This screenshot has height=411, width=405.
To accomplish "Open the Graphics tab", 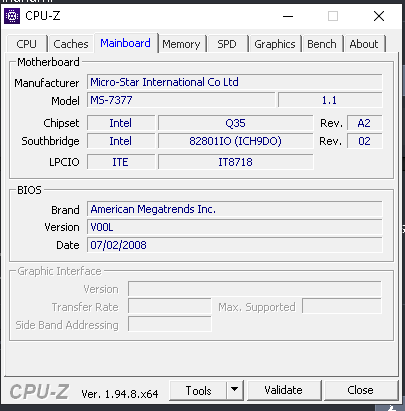I will tap(275, 44).
